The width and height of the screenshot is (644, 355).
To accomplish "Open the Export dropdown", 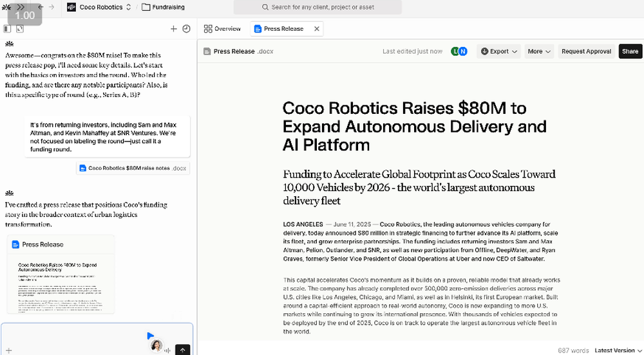I will (x=498, y=51).
